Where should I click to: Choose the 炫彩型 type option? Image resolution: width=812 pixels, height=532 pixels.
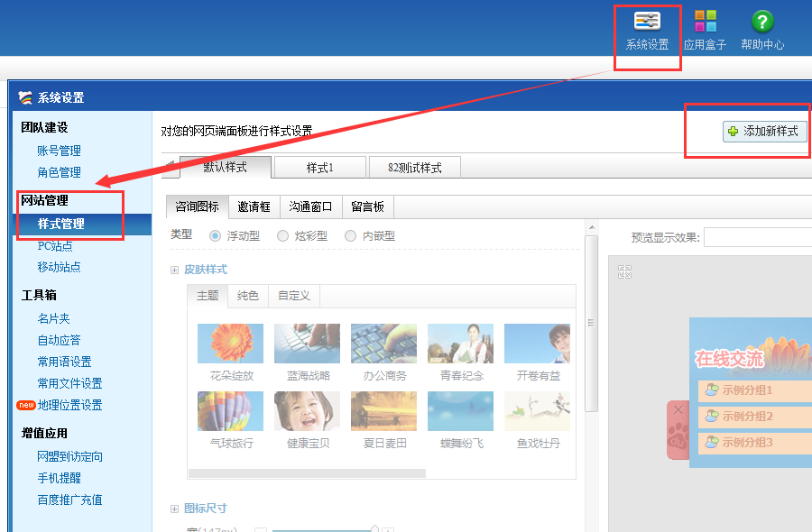tap(282, 236)
